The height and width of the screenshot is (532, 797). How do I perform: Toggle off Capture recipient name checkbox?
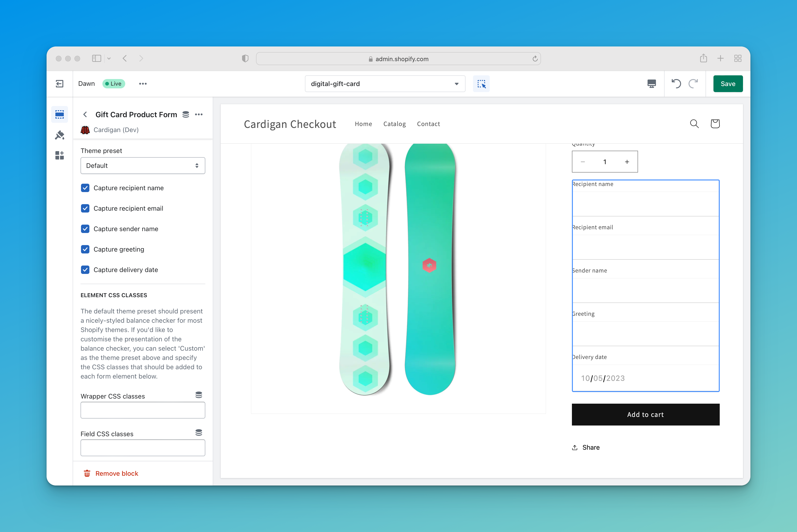click(86, 188)
